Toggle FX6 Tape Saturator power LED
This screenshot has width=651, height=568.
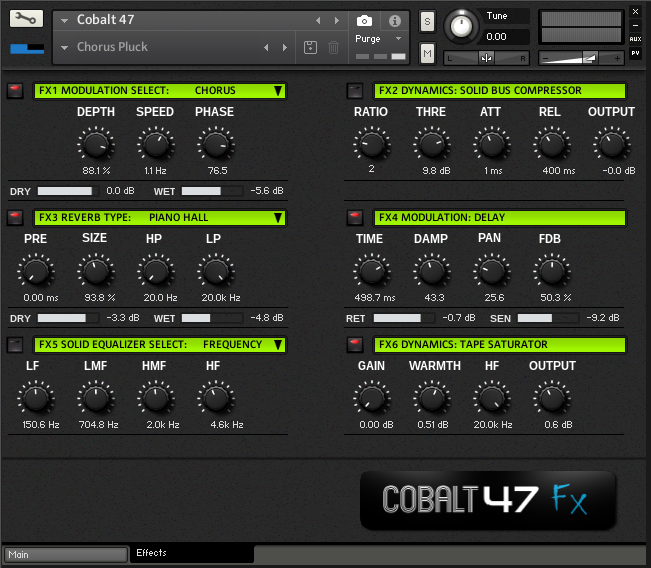[x=355, y=344]
